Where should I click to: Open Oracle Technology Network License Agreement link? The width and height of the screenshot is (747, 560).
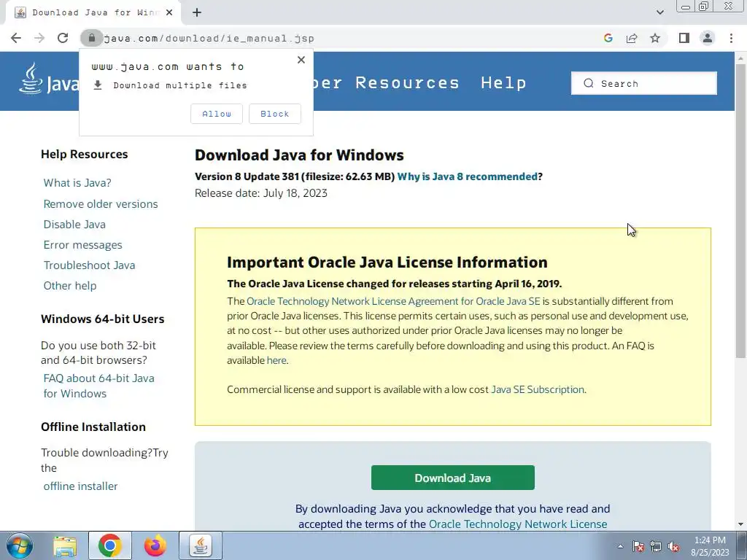(x=393, y=301)
